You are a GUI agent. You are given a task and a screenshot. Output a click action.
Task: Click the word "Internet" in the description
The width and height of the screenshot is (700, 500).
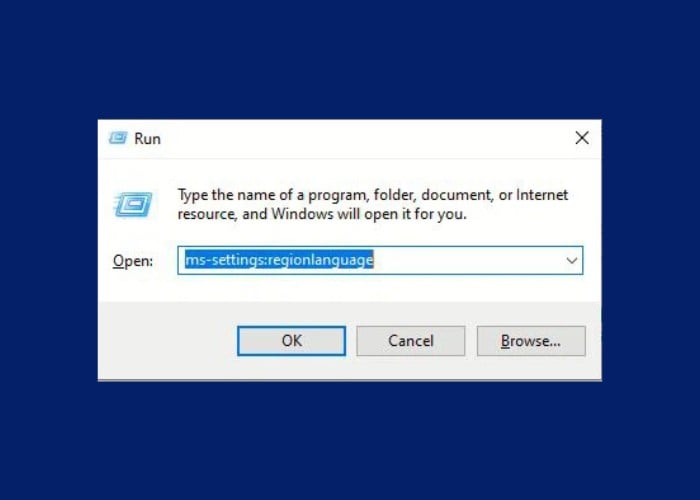tap(542, 195)
